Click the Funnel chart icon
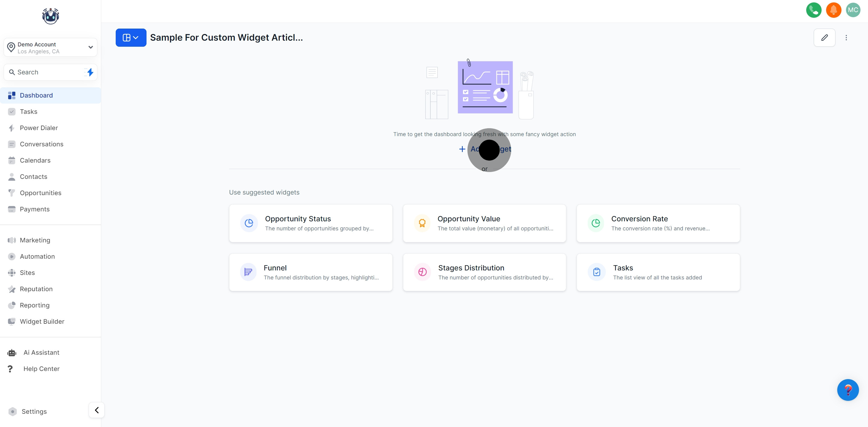The image size is (868, 427). [x=248, y=272]
